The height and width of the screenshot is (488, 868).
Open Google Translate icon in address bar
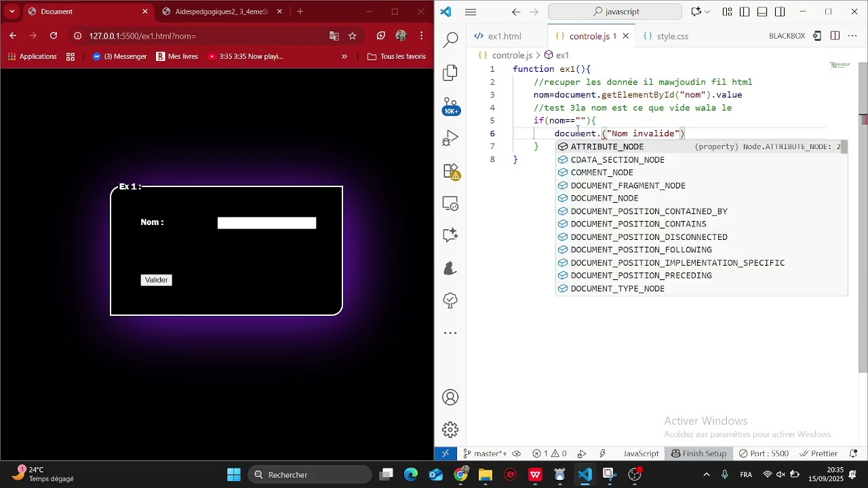coord(334,36)
